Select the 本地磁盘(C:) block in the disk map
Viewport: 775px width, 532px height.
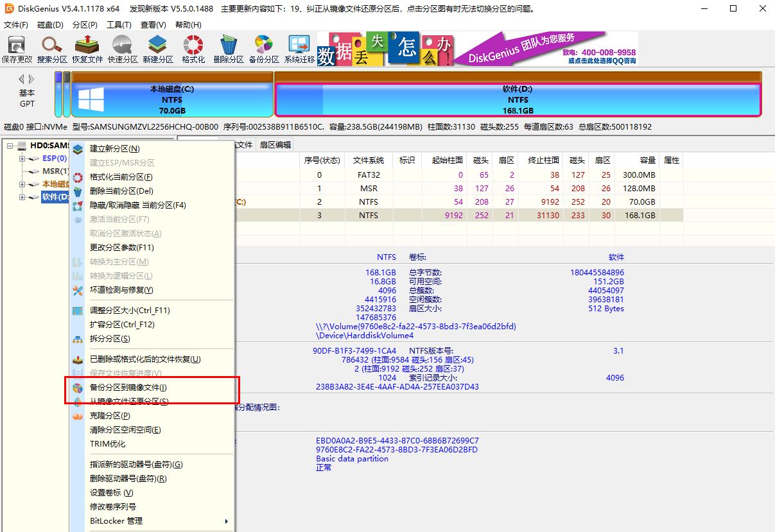pyautogui.click(x=172, y=99)
